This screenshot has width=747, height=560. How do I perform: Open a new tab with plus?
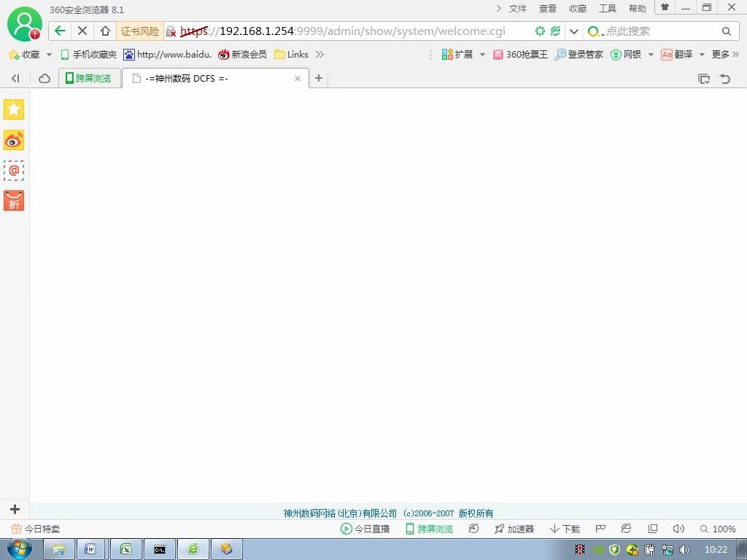click(x=319, y=77)
